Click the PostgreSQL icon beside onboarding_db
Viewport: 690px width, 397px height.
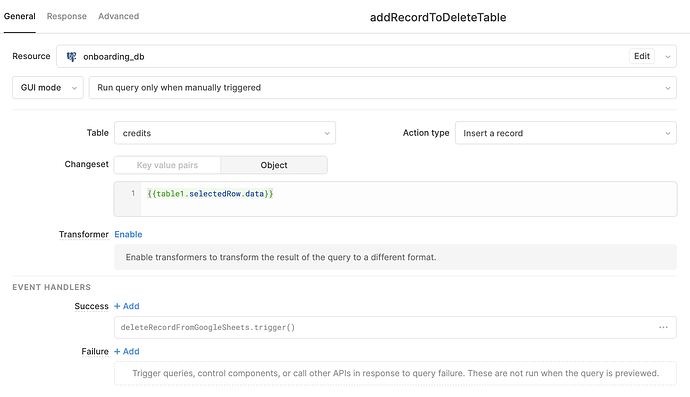coord(71,56)
